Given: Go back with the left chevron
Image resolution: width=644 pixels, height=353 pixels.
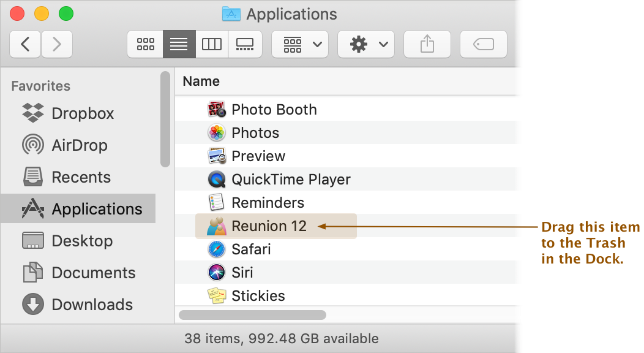Looking at the screenshot, I should [x=25, y=44].
